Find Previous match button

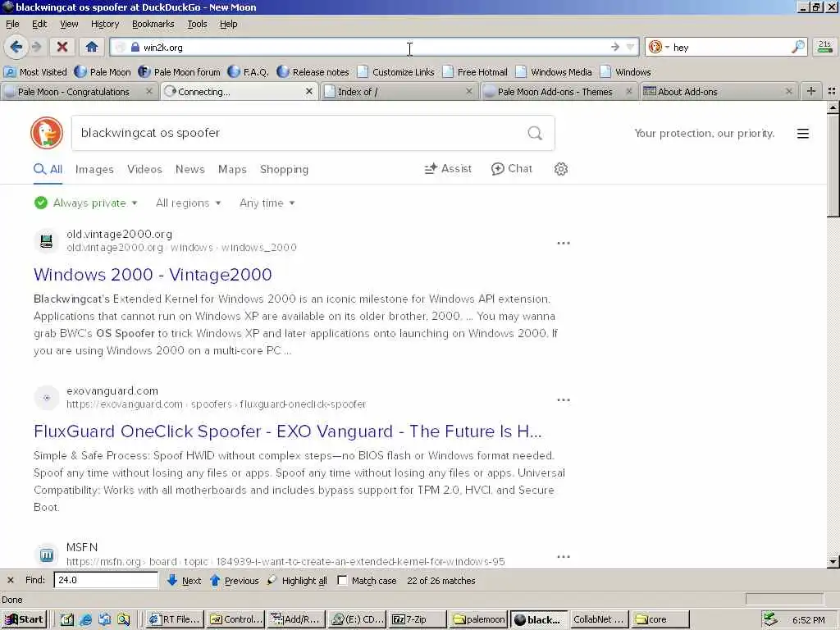234,580
